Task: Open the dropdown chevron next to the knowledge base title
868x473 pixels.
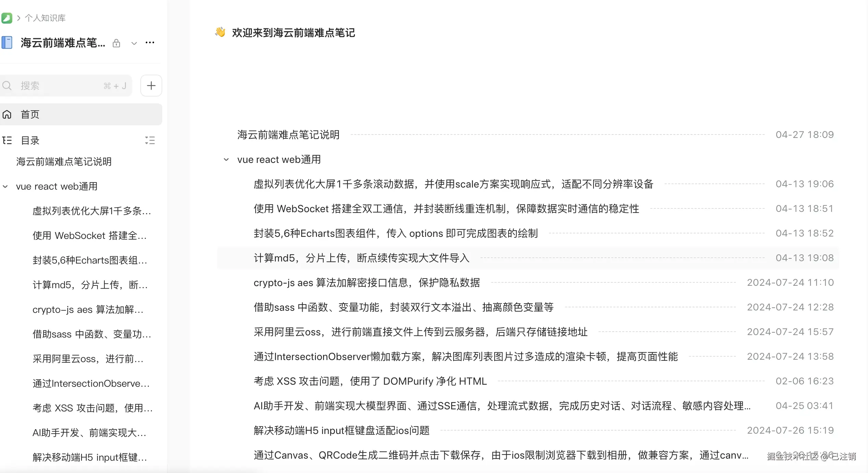Action: click(134, 43)
